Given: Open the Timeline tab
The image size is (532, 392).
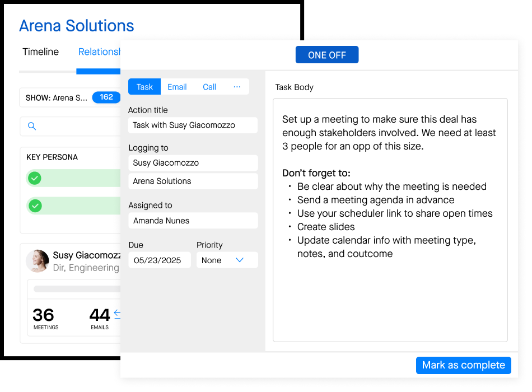Looking at the screenshot, I should coord(41,52).
